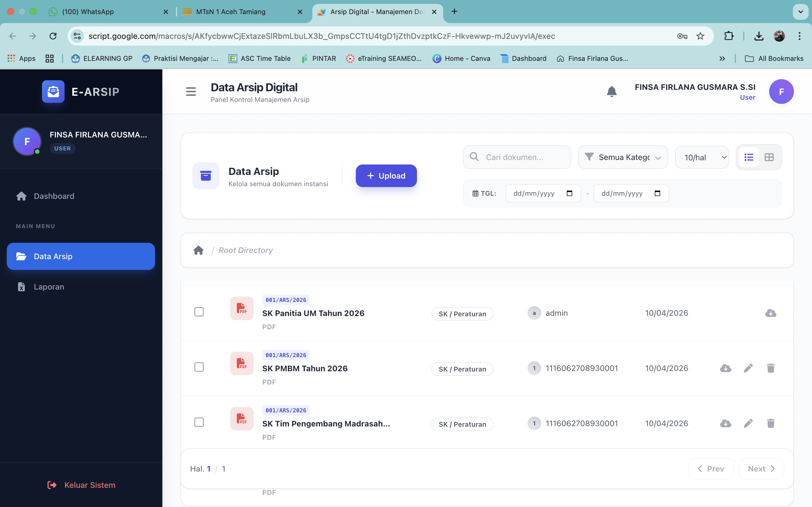Download SK Panitia UM Tahun 2026

point(770,313)
